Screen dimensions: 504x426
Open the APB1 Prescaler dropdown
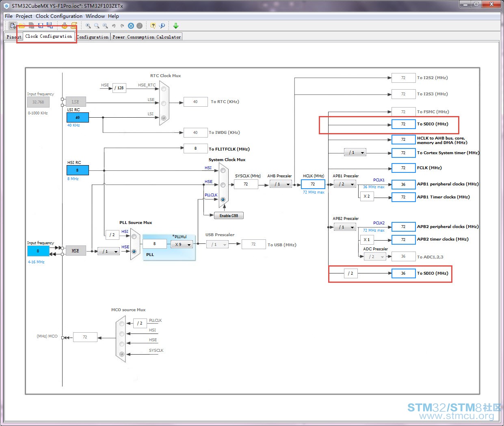click(345, 184)
